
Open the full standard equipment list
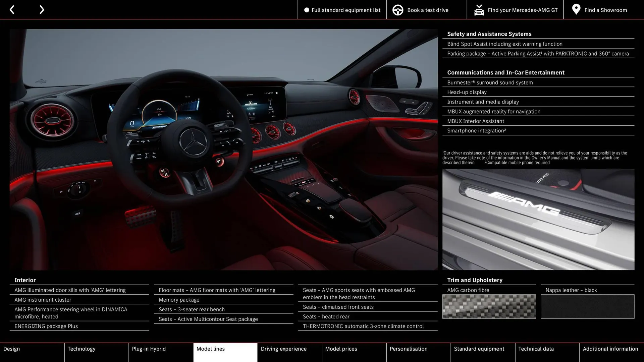(346, 10)
